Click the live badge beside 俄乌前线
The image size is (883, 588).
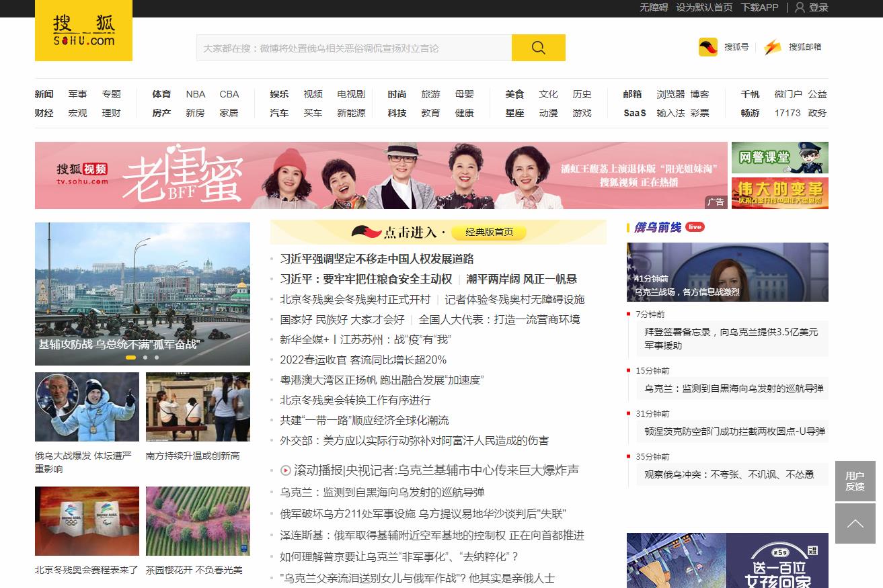[x=695, y=227]
